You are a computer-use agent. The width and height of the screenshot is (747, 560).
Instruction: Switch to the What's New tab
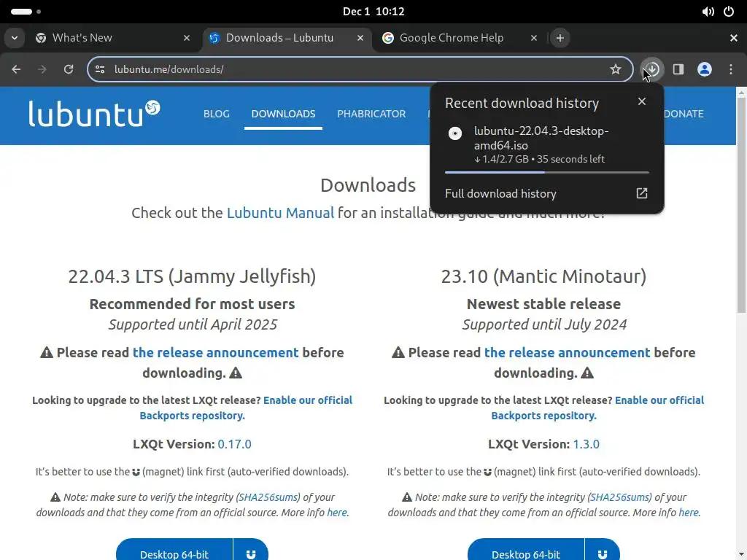click(x=113, y=38)
